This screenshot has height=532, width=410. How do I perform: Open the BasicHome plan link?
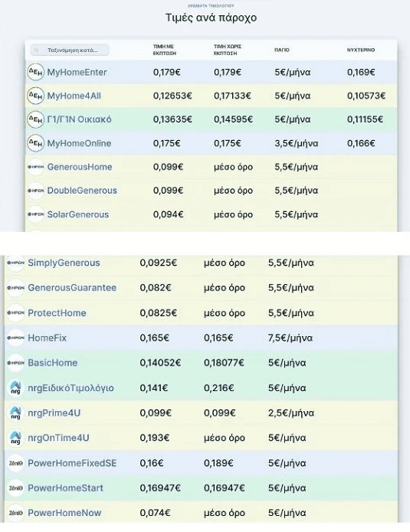coord(53,363)
